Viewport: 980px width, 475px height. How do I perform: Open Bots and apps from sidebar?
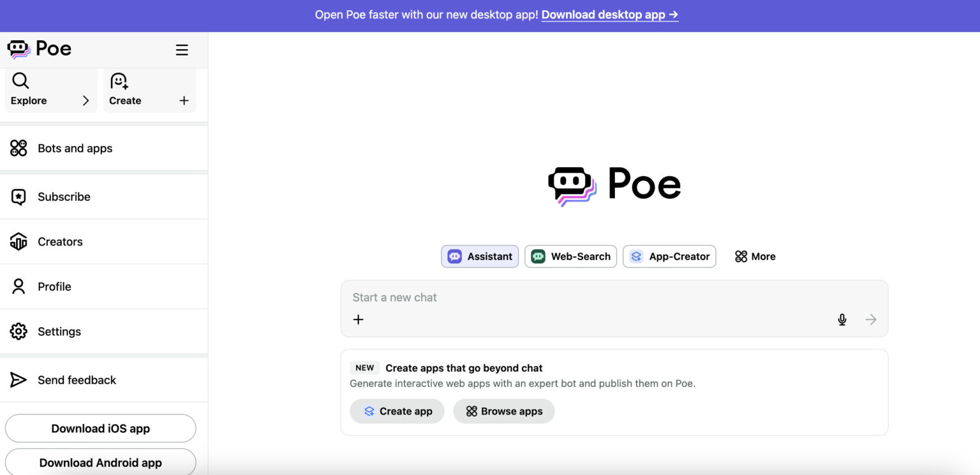tap(104, 148)
